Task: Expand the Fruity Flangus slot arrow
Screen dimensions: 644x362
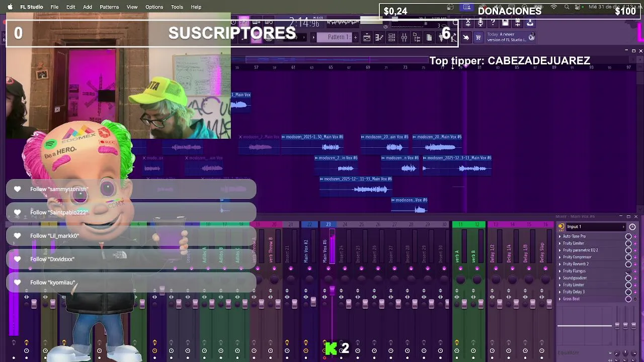Action: [x=559, y=271]
